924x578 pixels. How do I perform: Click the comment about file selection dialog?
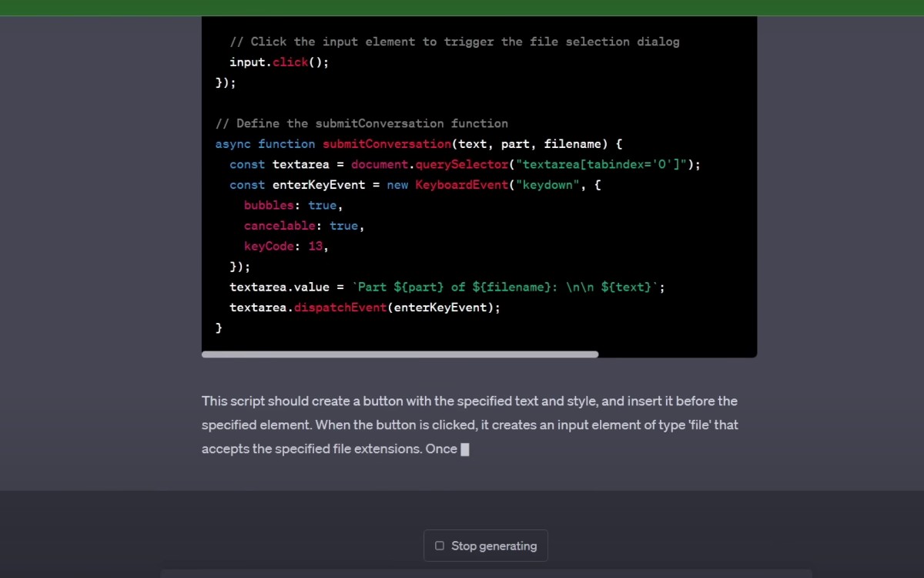pyautogui.click(x=454, y=41)
